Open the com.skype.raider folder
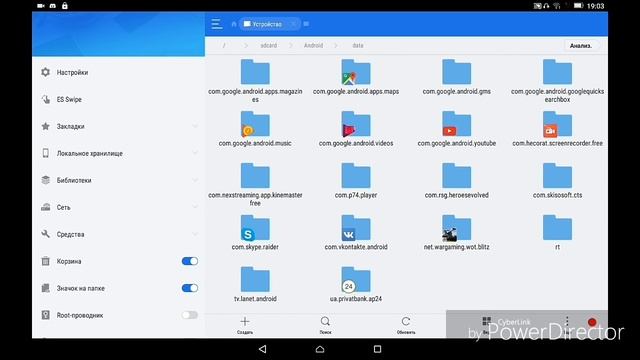The height and width of the screenshot is (360, 640). tap(255, 232)
